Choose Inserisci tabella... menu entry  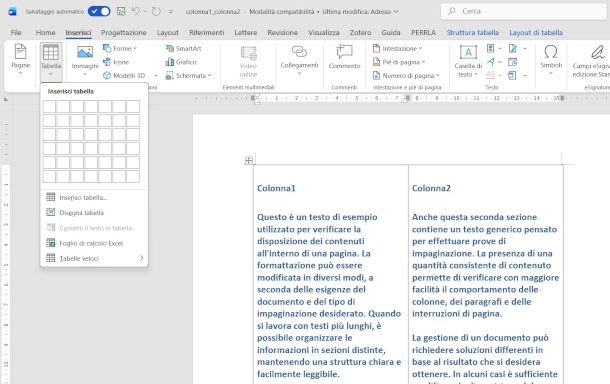pos(94,197)
